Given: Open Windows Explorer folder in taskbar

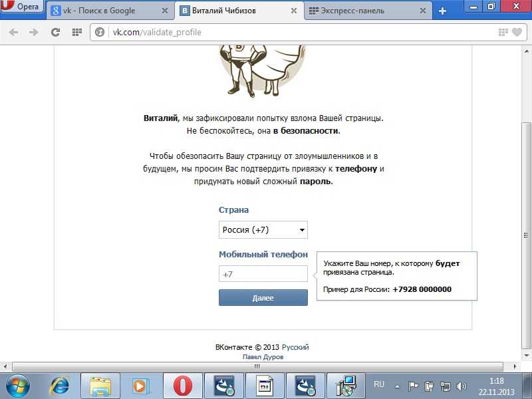Looking at the screenshot, I should pos(100,386).
